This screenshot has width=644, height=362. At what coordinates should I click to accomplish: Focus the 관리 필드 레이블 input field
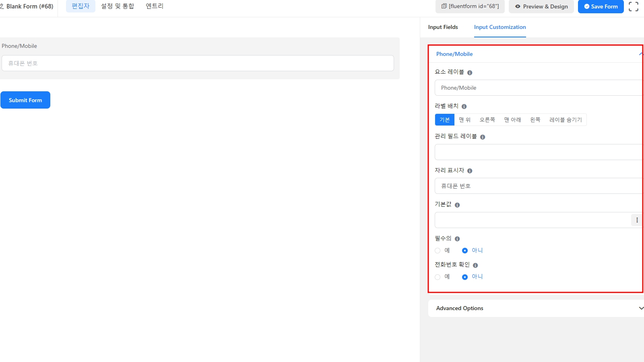point(539,152)
